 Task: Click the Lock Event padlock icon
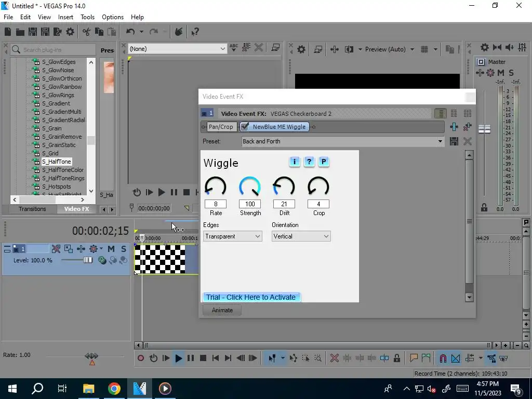(396, 358)
